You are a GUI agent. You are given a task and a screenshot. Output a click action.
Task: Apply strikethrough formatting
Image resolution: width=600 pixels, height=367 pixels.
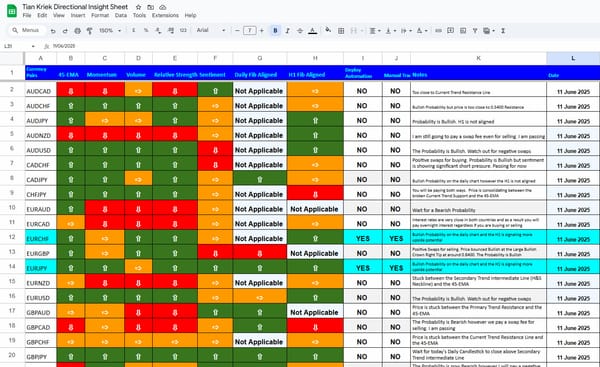click(300, 31)
